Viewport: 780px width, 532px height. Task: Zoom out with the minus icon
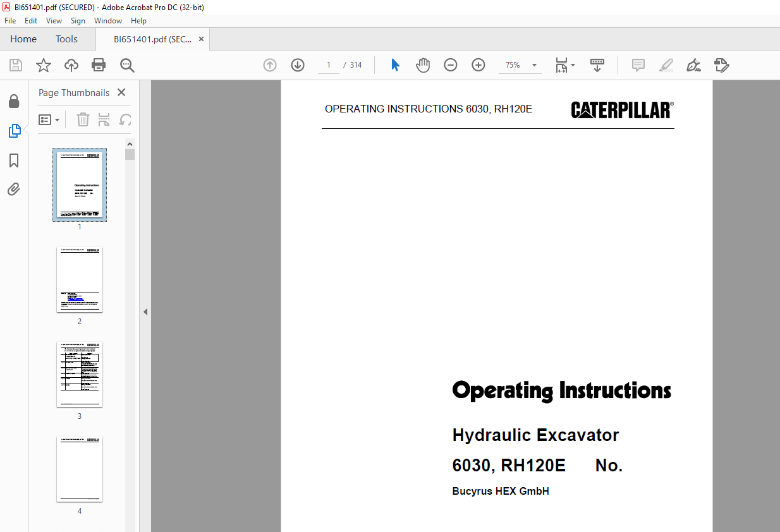pyautogui.click(x=451, y=65)
